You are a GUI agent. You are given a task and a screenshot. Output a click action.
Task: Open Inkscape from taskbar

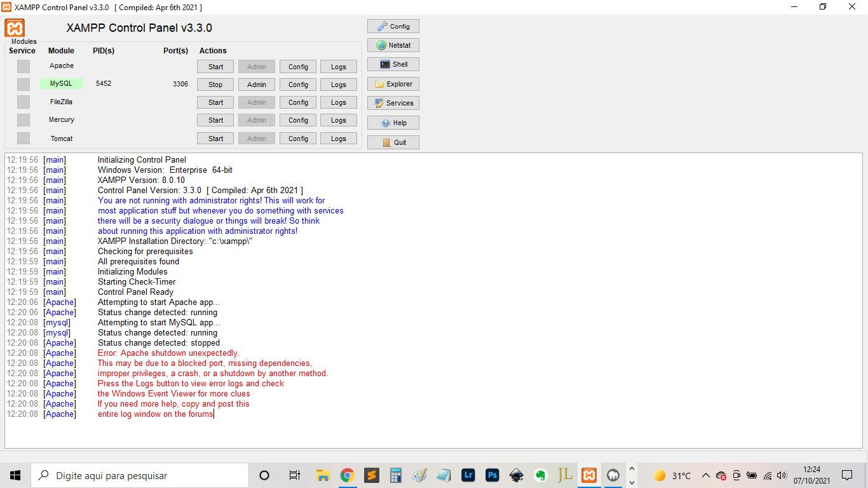[x=517, y=475]
